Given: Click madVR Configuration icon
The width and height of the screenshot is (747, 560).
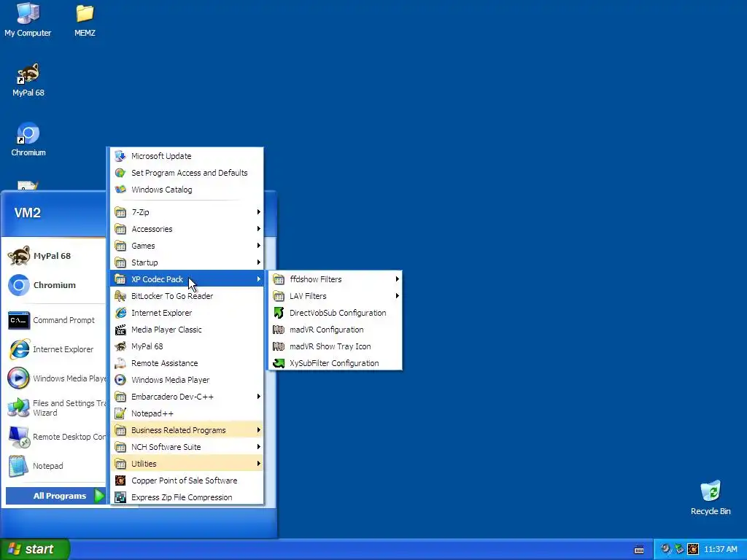Looking at the screenshot, I should pos(279,330).
